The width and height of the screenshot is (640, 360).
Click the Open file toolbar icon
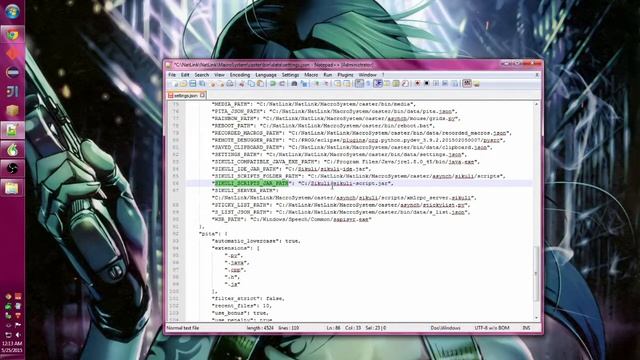(183, 84)
